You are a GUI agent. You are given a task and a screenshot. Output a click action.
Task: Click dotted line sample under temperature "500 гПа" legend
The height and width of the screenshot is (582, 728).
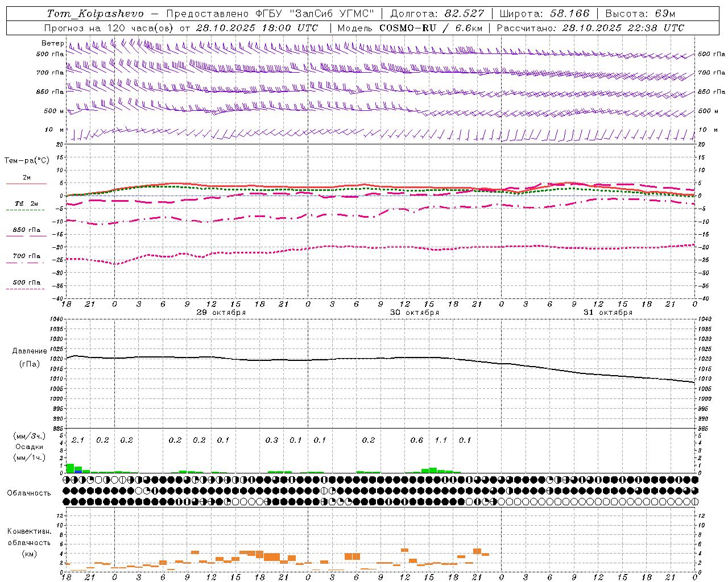(x=25, y=289)
